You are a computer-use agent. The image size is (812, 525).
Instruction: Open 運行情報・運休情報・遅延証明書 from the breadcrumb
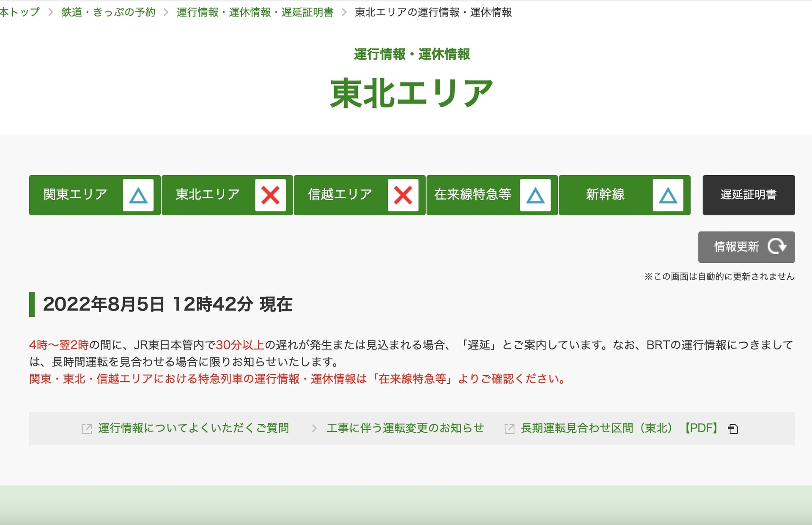(x=254, y=13)
